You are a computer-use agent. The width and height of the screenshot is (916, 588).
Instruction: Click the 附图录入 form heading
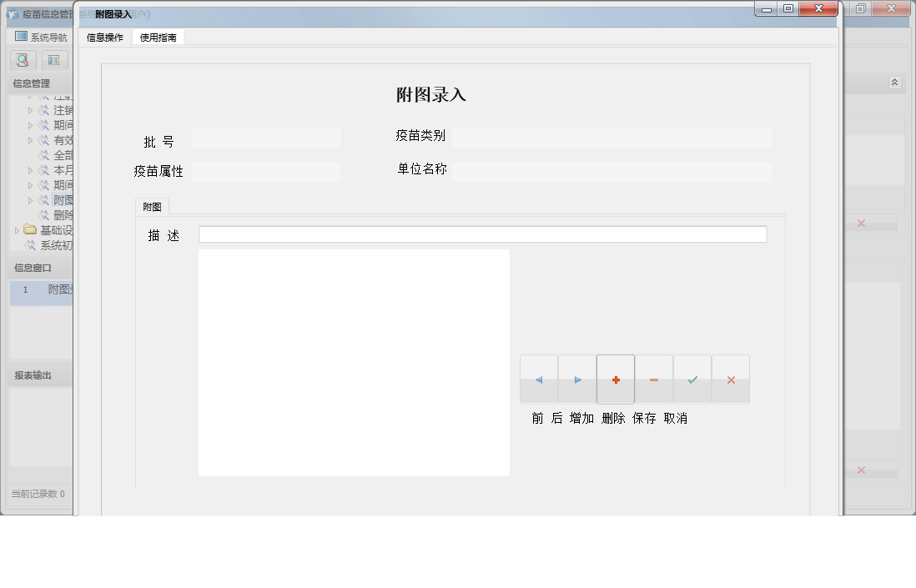(431, 94)
